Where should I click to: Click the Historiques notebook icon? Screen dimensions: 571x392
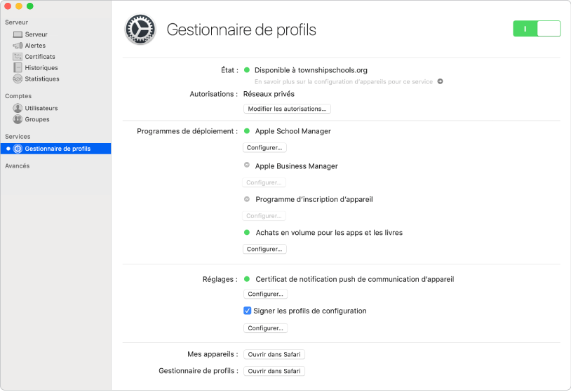18,68
